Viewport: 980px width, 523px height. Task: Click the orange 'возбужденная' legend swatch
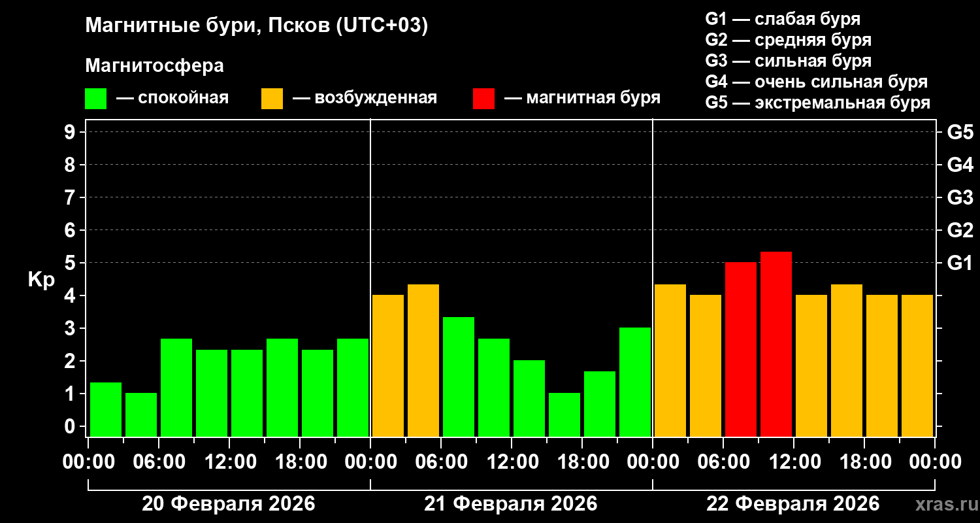(x=272, y=99)
